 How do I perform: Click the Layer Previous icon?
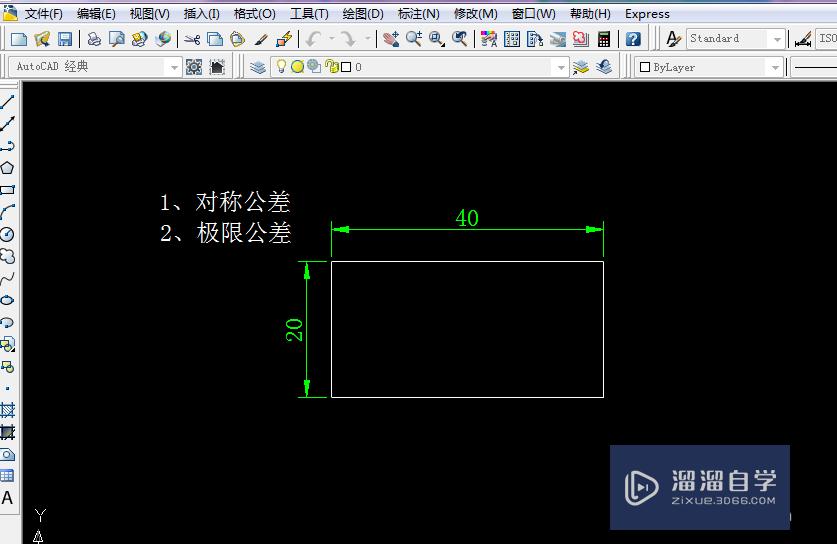pyautogui.click(x=604, y=67)
